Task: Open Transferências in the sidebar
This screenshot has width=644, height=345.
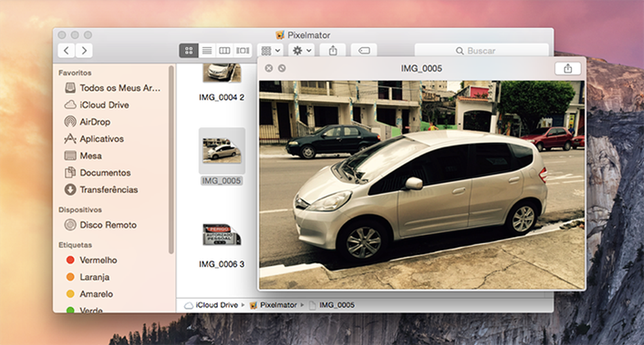Action: pos(108,190)
